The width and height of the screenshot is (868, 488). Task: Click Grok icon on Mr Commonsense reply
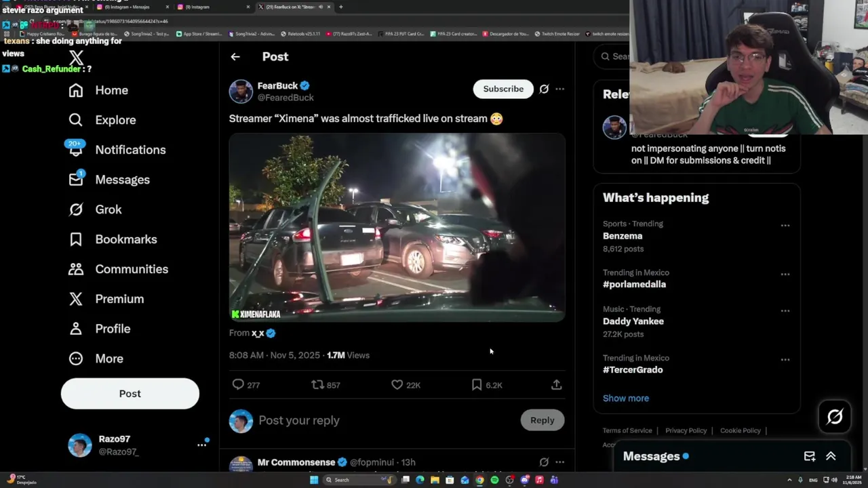pos(544,462)
